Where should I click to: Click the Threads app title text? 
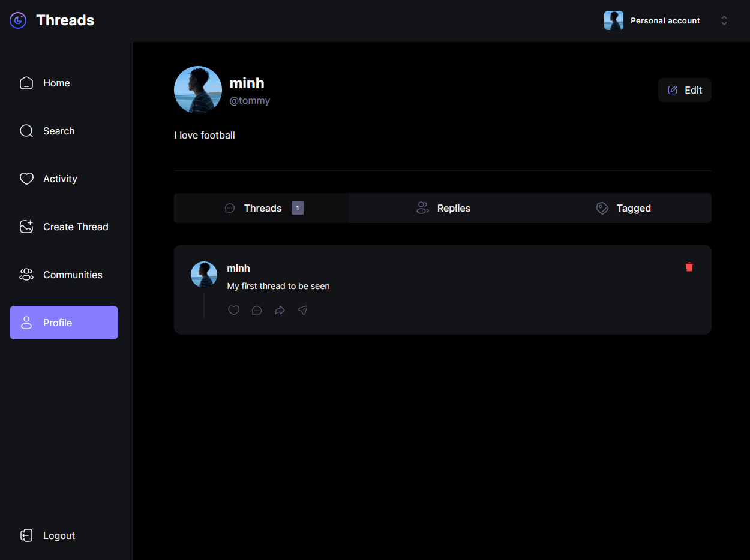pyautogui.click(x=65, y=20)
